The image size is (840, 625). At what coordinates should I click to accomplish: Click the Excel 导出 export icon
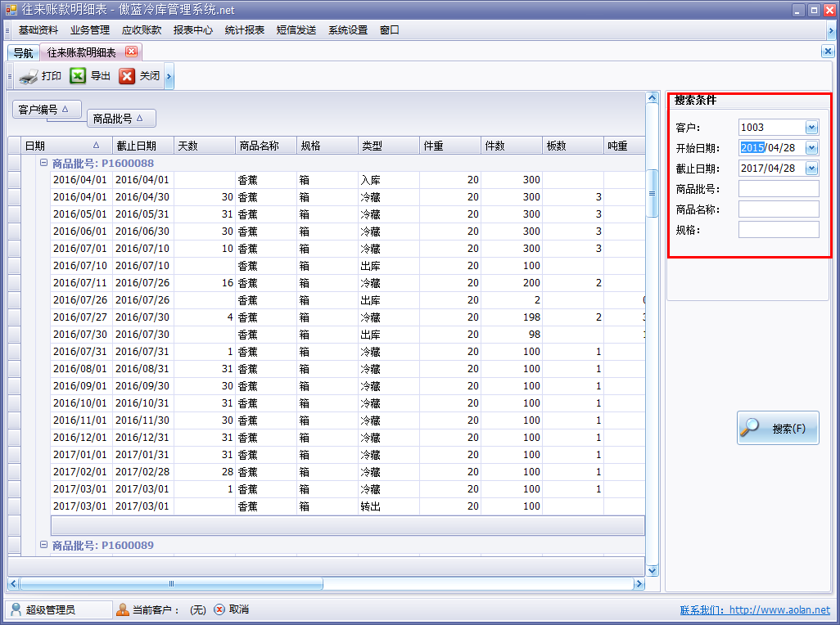pyautogui.click(x=78, y=76)
